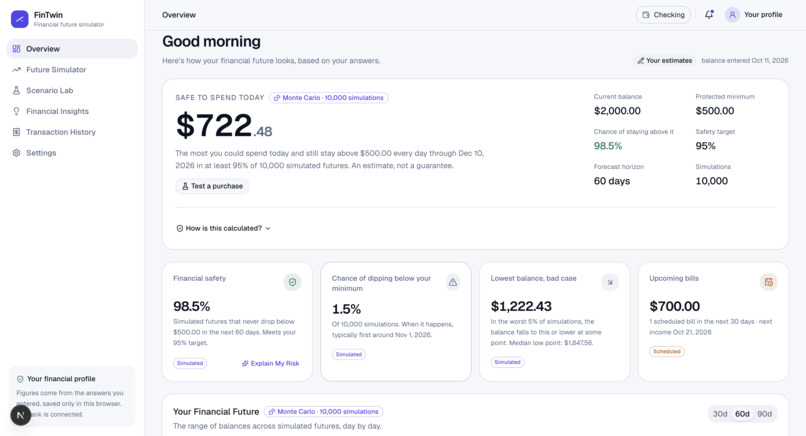Image resolution: width=806 pixels, height=436 pixels.
Task: Click the $700.00 upcoming bills value
Action: (674, 306)
